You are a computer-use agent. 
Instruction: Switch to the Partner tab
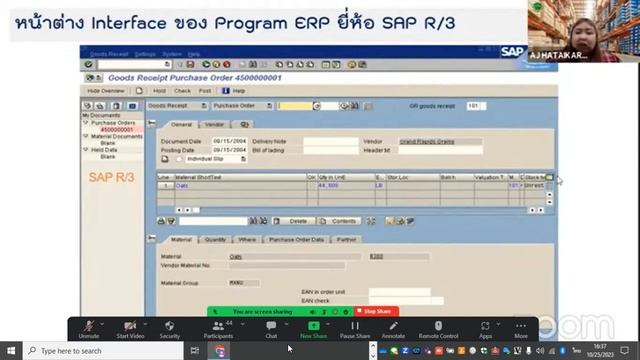346,240
